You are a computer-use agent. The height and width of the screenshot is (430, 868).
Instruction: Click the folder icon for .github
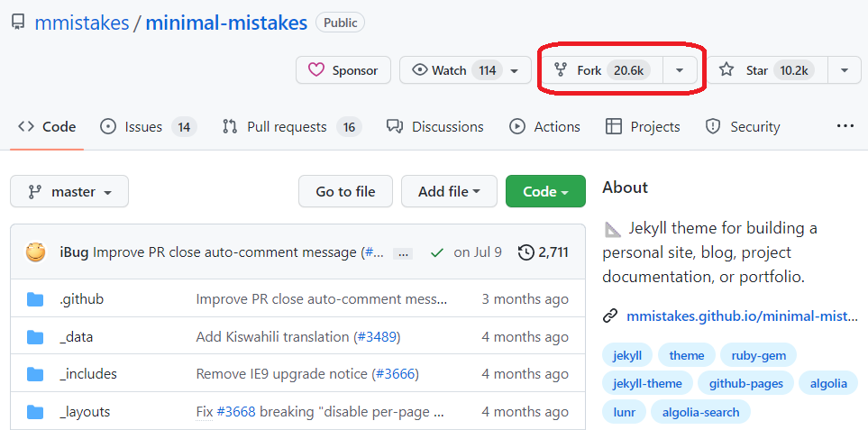coord(35,299)
